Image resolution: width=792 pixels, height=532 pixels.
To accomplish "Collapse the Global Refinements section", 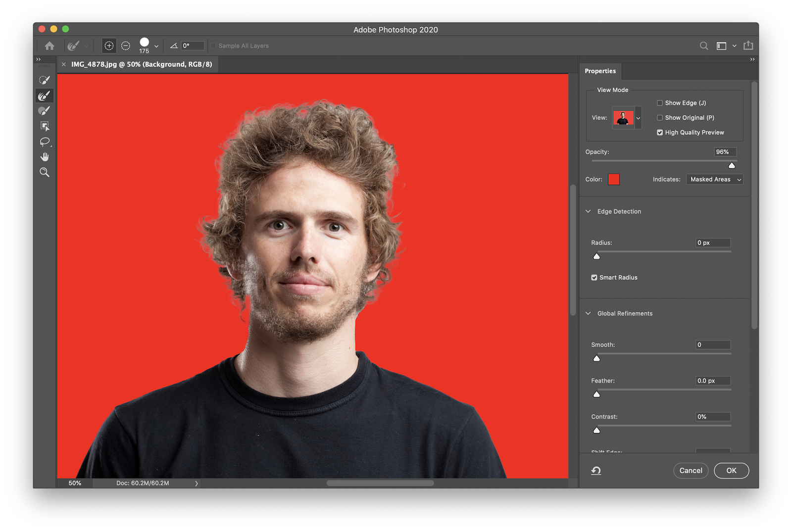I will pos(588,313).
